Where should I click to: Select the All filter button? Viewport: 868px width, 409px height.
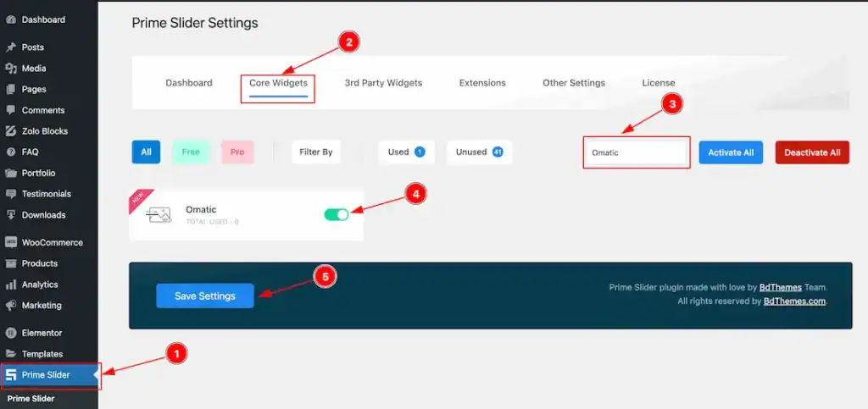coord(146,152)
